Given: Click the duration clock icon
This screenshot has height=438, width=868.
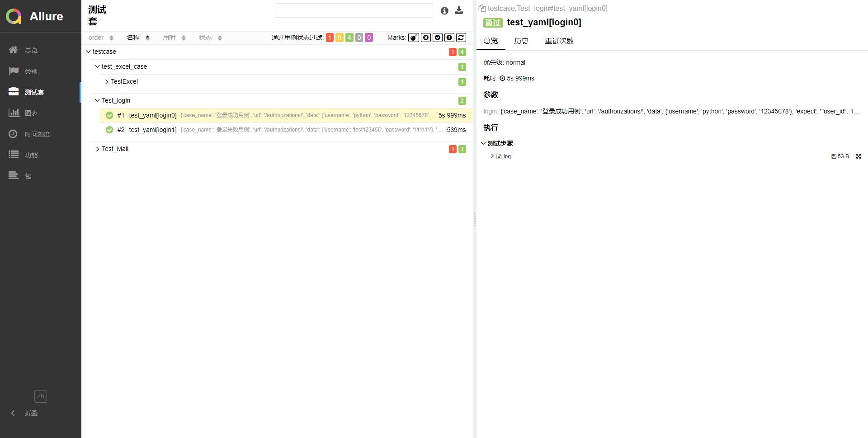Looking at the screenshot, I should (502, 78).
